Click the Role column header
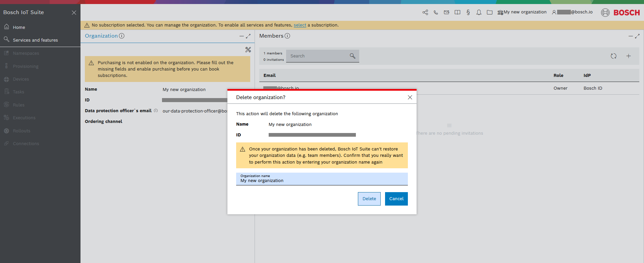 pos(558,76)
